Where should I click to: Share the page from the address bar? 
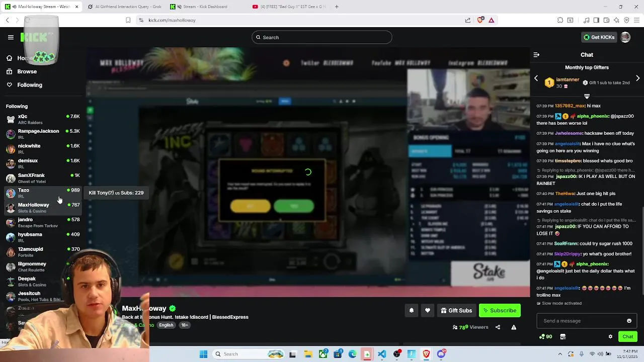pos(467,20)
